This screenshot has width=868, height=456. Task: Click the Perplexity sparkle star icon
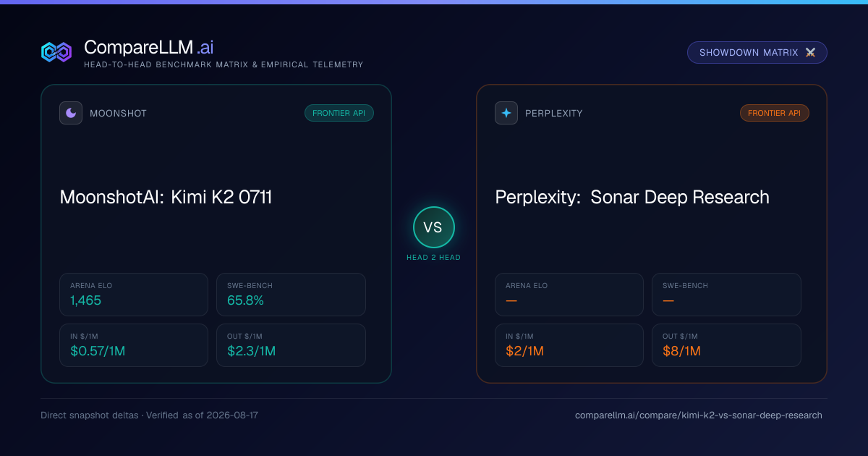[x=506, y=113]
